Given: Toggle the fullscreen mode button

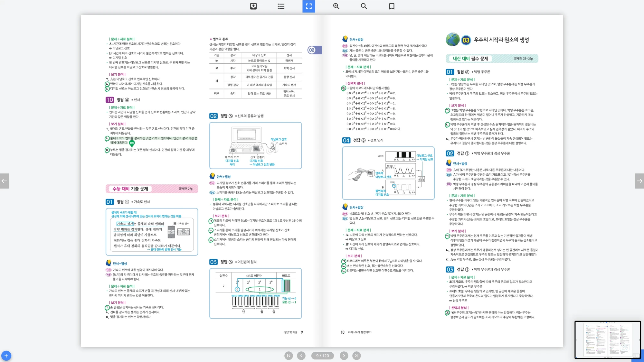Looking at the screenshot, I should (308, 6).
